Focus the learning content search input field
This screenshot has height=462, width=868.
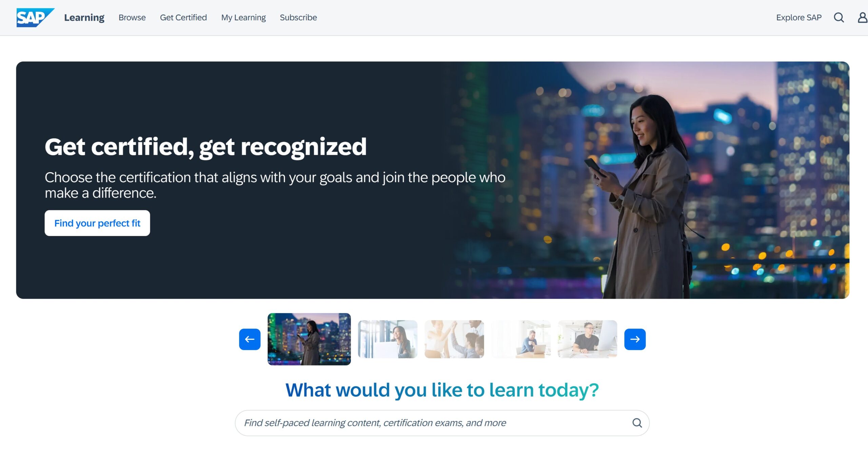(442, 423)
